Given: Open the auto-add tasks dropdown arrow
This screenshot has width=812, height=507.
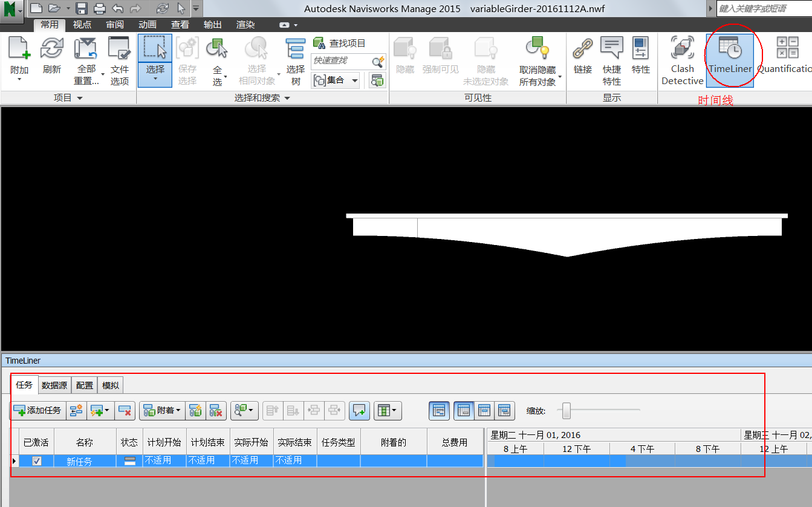Looking at the screenshot, I should click(107, 410).
